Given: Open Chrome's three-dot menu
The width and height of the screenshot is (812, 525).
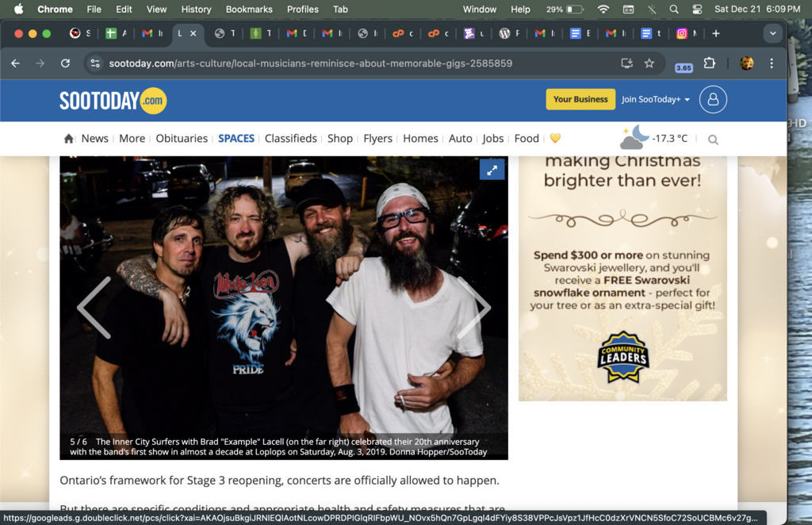Looking at the screenshot, I should [x=772, y=63].
